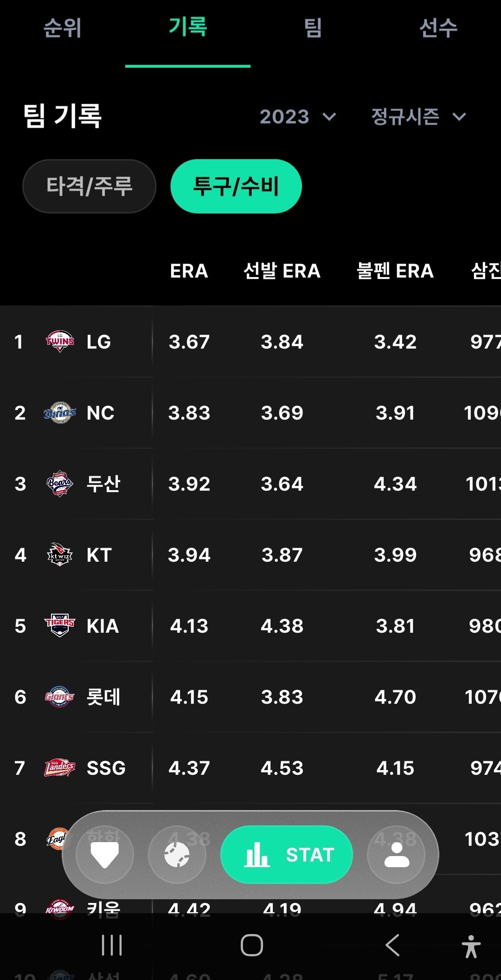Open the 2023 season year dropdown
Image resolution: width=501 pixels, height=980 pixels.
pyautogui.click(x=297, y=117)
